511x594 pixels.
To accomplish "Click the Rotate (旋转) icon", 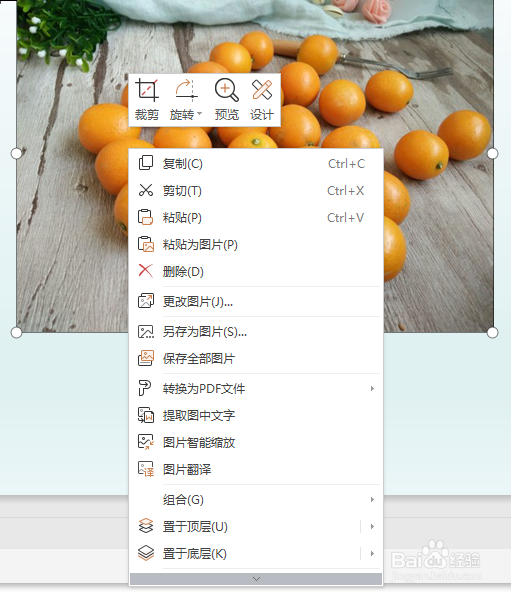I will pyautogui.click(x=186, y=90).
